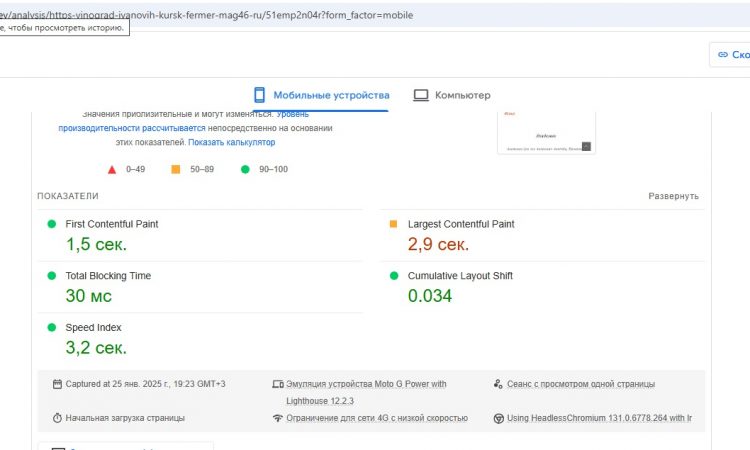Viewport: 750px width, 450px height.
Task: Click the 50–89 legend label
Action: (x=202, y=169)
